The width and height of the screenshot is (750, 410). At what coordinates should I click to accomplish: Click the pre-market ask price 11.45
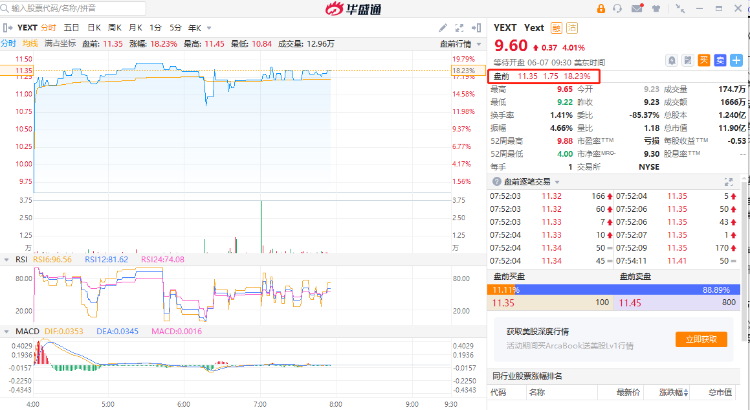[630, 303]
